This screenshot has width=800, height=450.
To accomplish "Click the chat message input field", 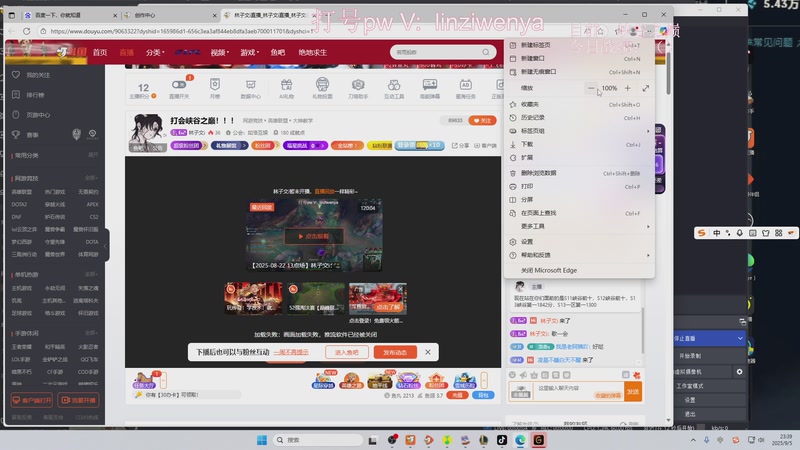I will [x=576, y=392].
